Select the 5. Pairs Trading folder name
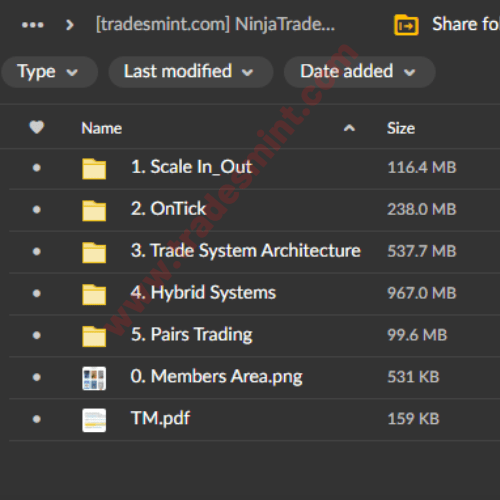The height and width of the screenshot is (500, 500). tap(192, 335)
